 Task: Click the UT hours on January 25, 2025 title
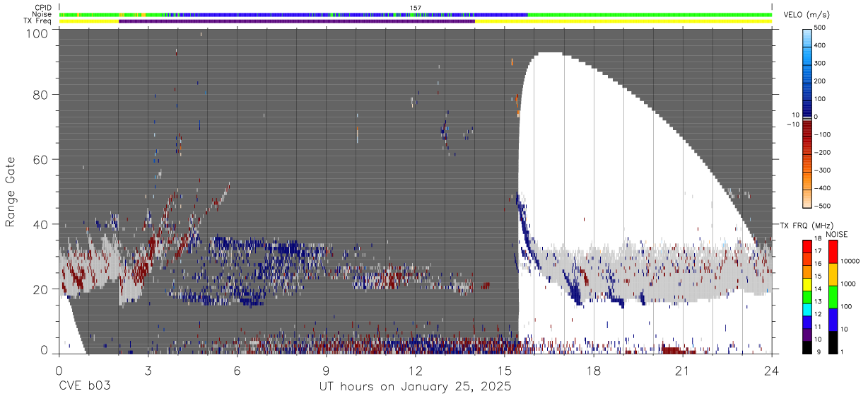tap(415, 388)
